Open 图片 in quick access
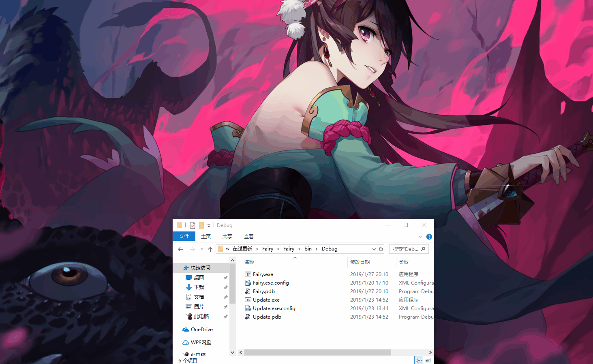The image size is (593, 364). pyautogui.click(x=199, y=307)
